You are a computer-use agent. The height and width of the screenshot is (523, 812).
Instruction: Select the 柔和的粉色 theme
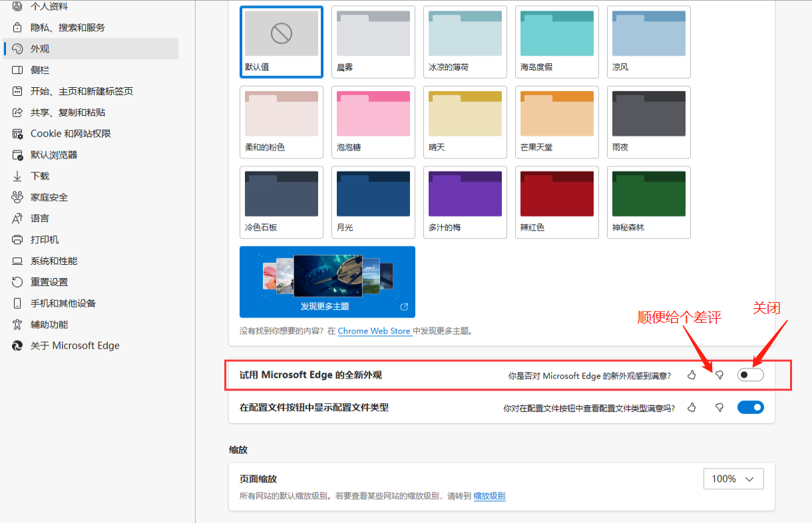(x=282, y=122)
